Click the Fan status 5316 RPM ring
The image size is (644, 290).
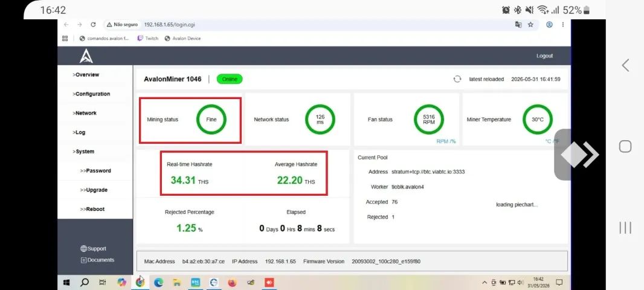click(x=429, y=120)
